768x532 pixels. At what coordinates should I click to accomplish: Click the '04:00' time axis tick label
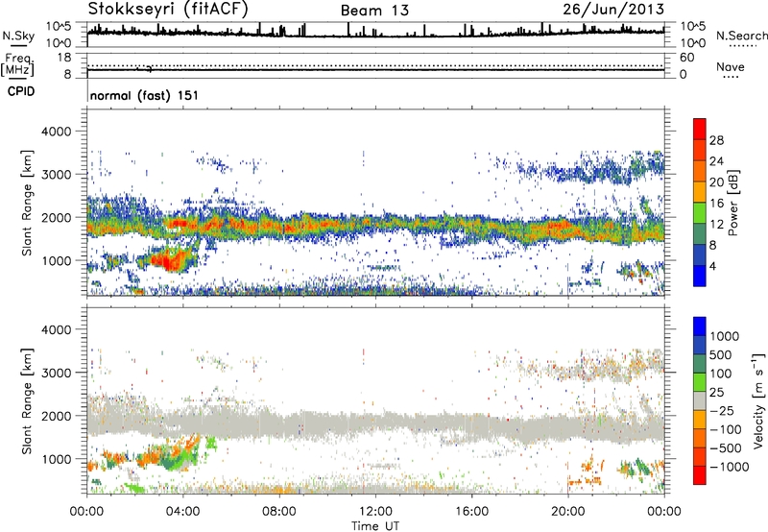pos(182,512)
